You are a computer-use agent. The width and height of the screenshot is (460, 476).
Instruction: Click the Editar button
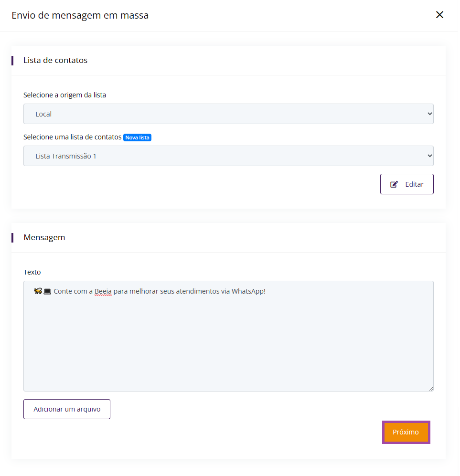pos(407,184)
